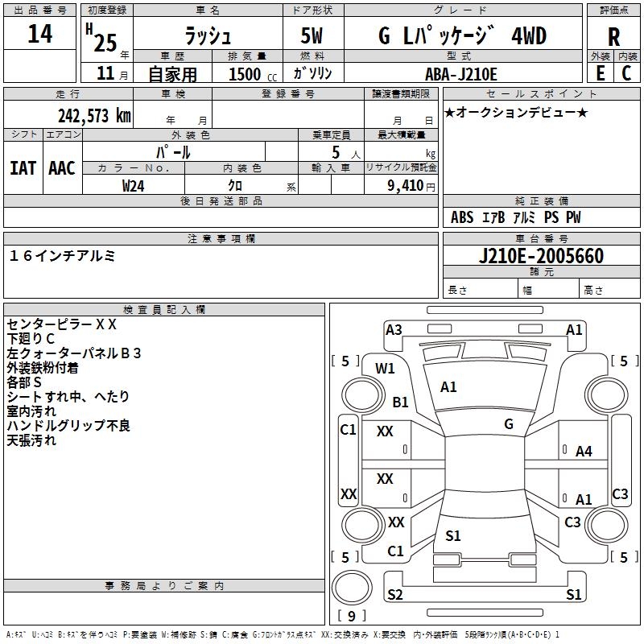This screenshot has width=644, height=644.
Task: Click inspector note 下廻りC
Action: click(x=31, y=338)
